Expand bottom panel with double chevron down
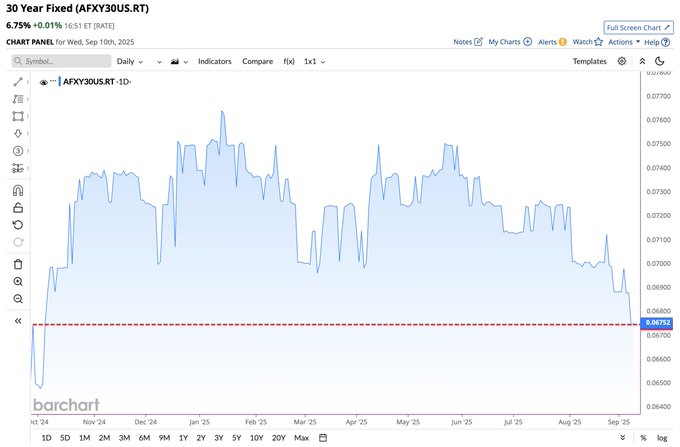The image size is (680, 447). 623,438
